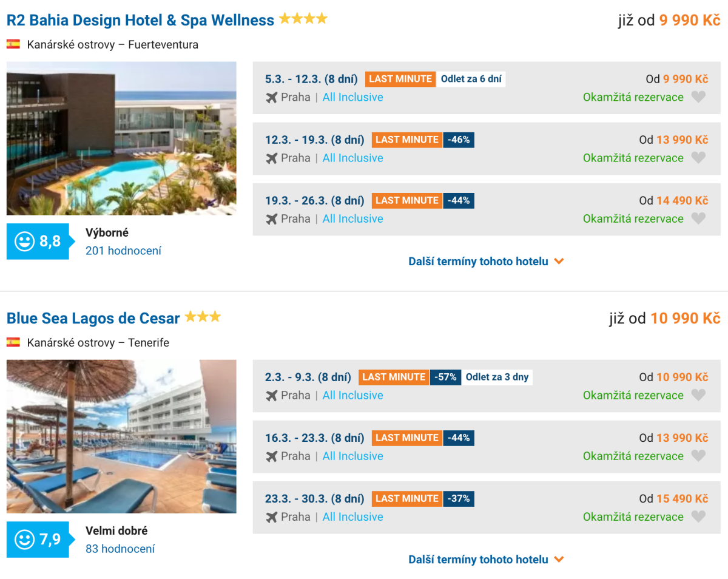Screen dimensions: 728x579
Task: Click the 8,8 smiley rating badge
Action: pyautogui.click(x=38, y=242)
